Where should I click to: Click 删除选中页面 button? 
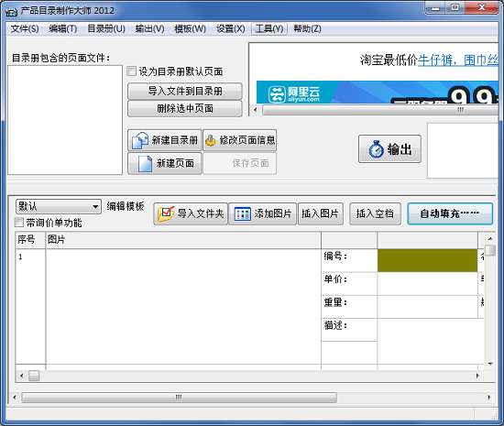coord(185,109)
